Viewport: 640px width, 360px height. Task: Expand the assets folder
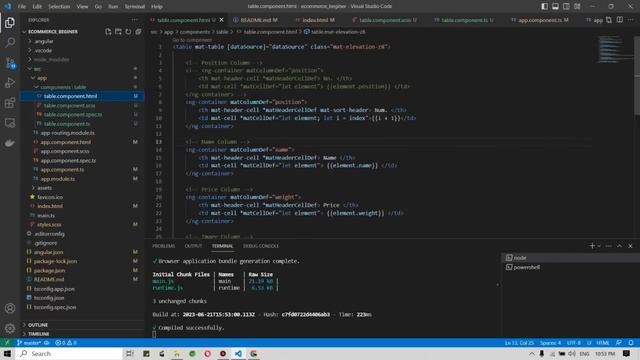[82, 188]
